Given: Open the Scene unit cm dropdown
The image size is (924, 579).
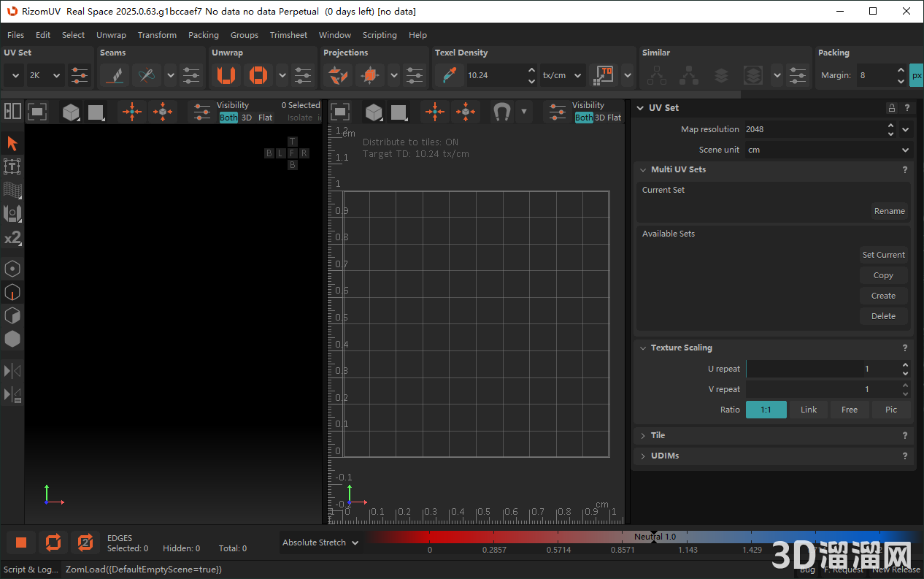Looking at the screenshot, I should (x=827, y=150).
